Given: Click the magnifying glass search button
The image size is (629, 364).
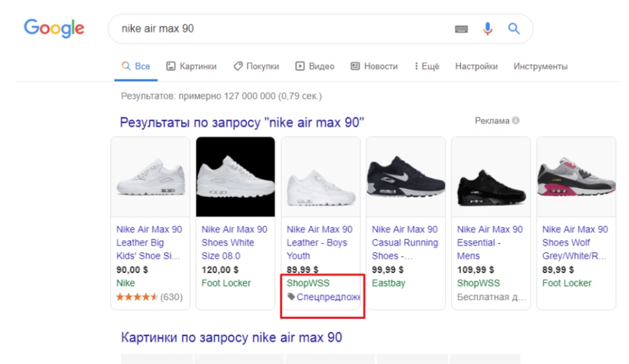Looking at the screenshot, I should [x=513, y=29].
